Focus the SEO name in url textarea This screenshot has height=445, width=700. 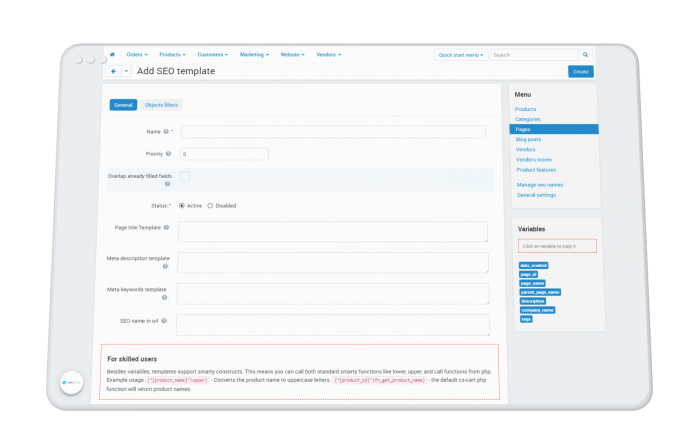click(333, 325)
